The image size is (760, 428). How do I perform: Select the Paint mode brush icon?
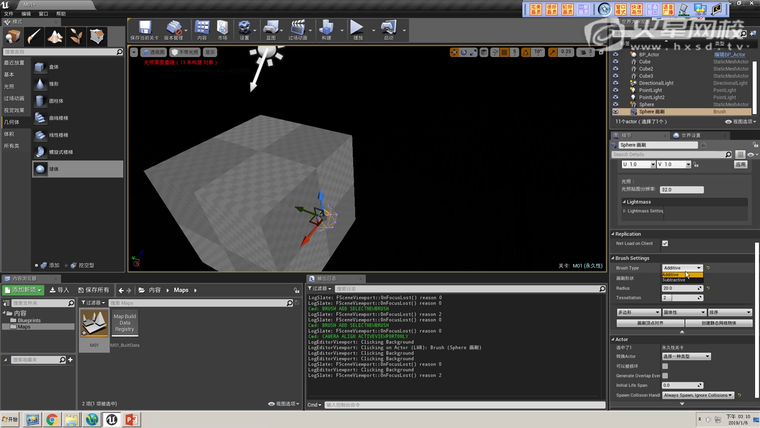pyautogui.click(x=35, y=37)
